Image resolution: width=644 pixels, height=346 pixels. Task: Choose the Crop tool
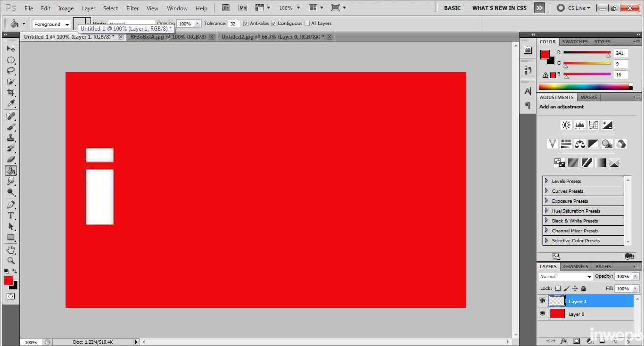[x=11, y=92]
